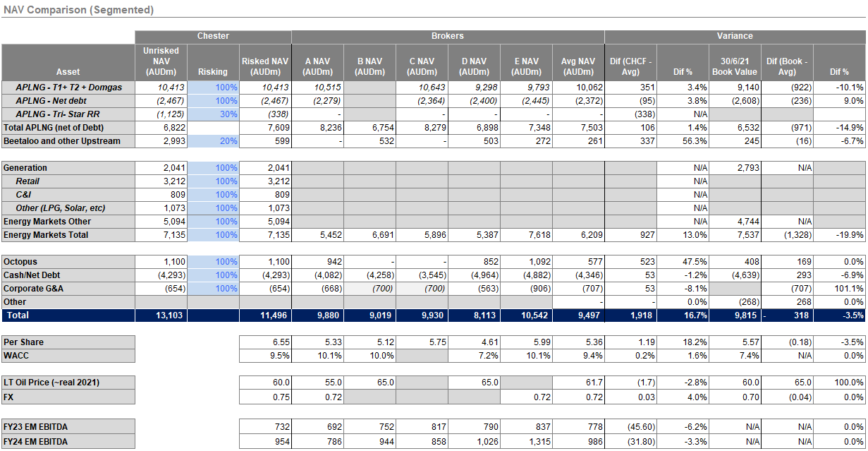Click the Corporate G&A row label

(x=33, y=289)
